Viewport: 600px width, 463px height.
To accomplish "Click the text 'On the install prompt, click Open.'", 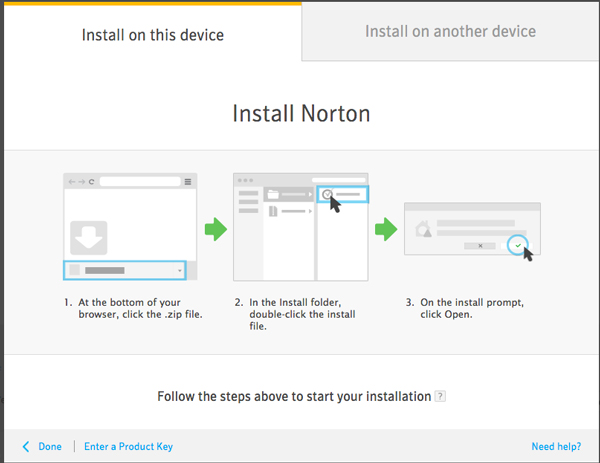I will point(472,308).
